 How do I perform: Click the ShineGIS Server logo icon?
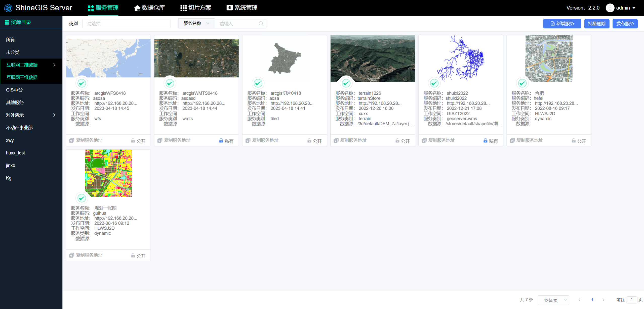(x=8, y=8)
